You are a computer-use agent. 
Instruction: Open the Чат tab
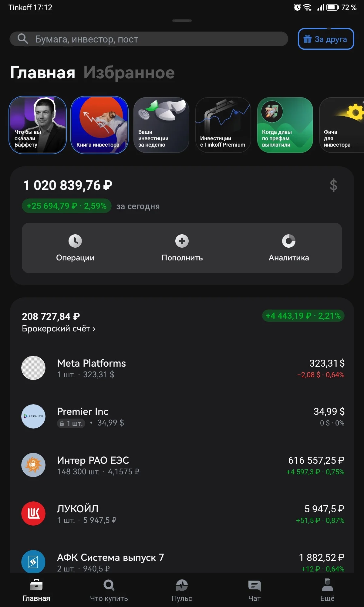(254, 590)
